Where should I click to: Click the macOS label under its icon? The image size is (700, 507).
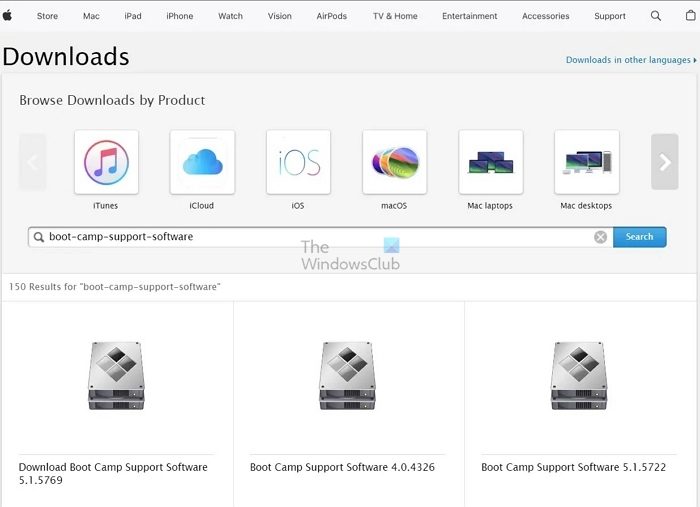pyautogui.click(x=394, y=206)
